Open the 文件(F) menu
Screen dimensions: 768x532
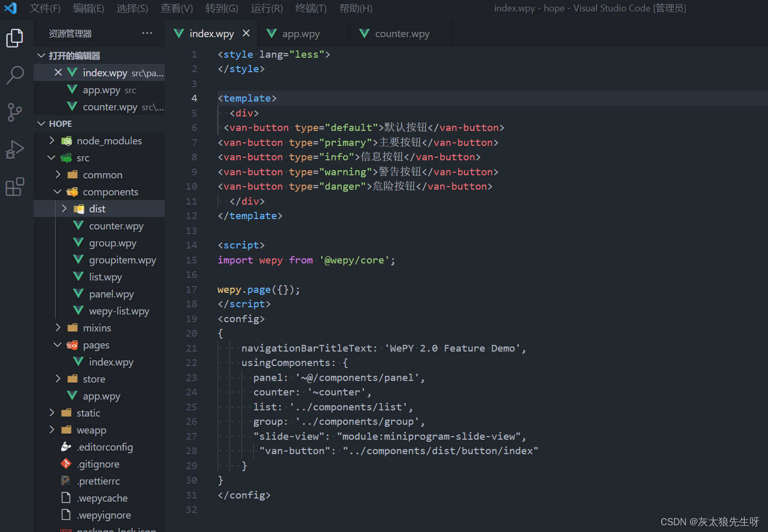[45, 8]
